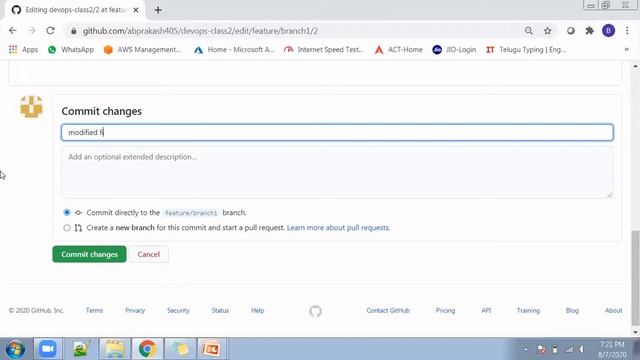Click the commit message field containing 'modified fi'
Screen dimensions: 640x360
pyautogui.click(x=337, y=132)
